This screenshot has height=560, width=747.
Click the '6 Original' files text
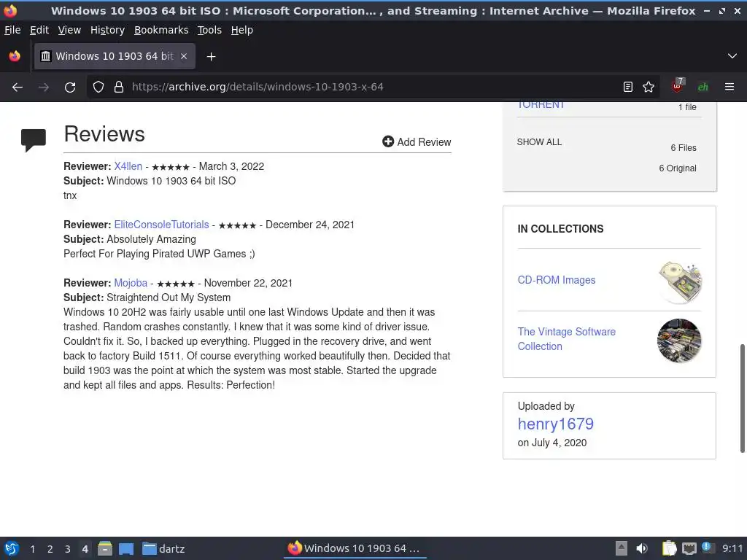coord(678,168)
